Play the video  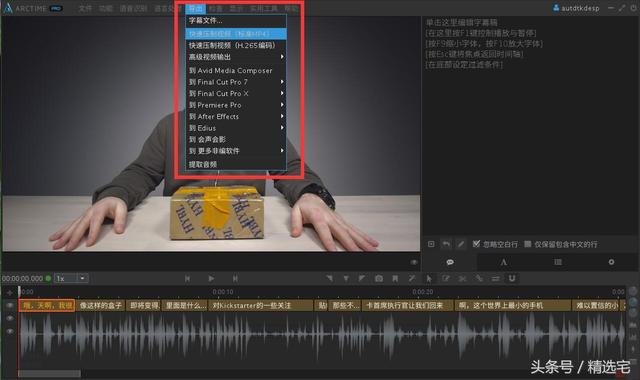point(211,278)
